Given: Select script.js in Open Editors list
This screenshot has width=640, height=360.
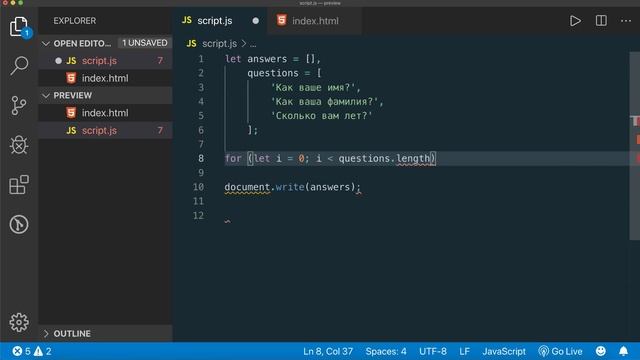Looking at the screenshot, I should click(x=106, y=61).
